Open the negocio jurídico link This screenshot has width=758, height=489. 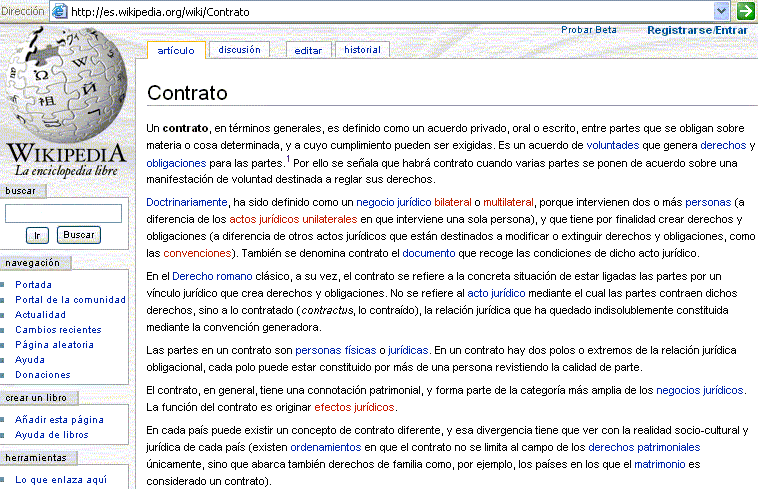point(394,202)
